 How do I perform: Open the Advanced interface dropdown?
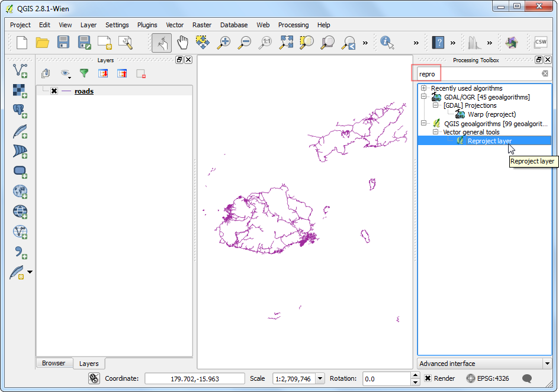coord(484,364)
